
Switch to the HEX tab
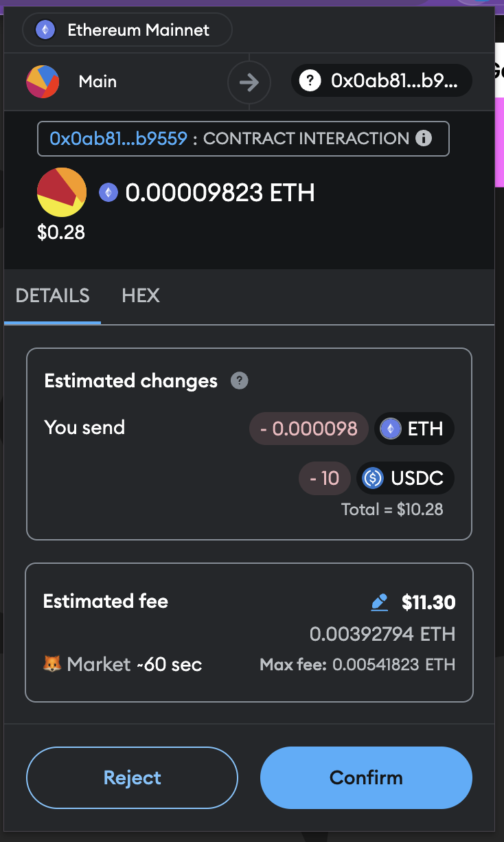(x=141, y=296)
